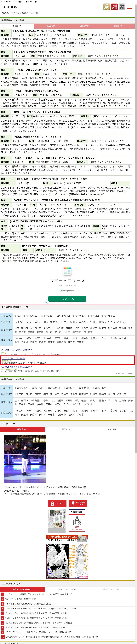Viewport: 137px width, 644px height.
Task: Click the gold padlock ログイン icon in header
Action: (106, 7)
